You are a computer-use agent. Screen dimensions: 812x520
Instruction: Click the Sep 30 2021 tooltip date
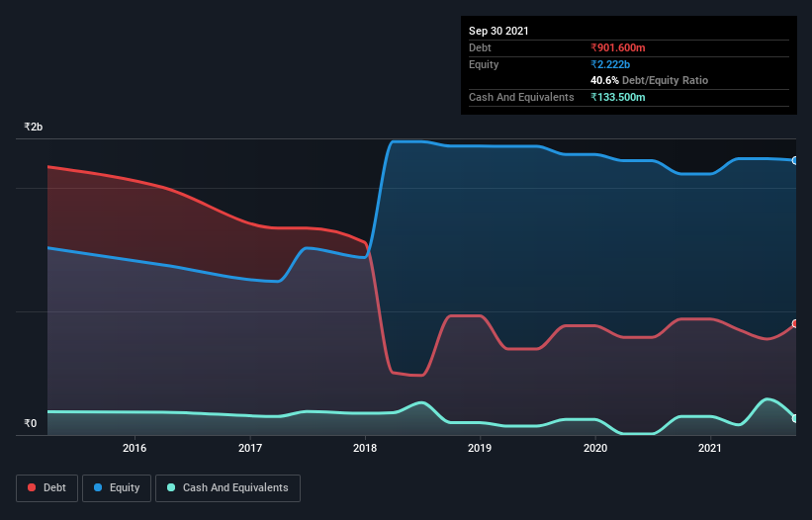498,31
